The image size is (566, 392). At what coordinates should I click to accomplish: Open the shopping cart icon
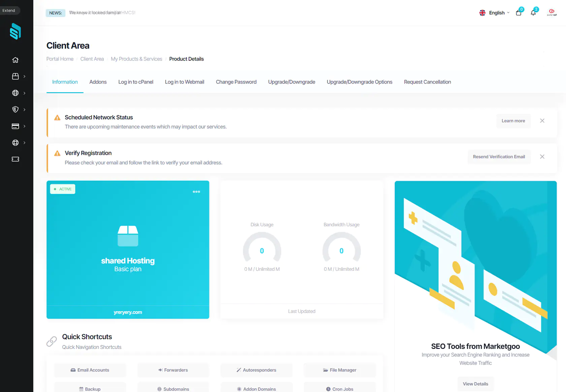click(518, 13)
